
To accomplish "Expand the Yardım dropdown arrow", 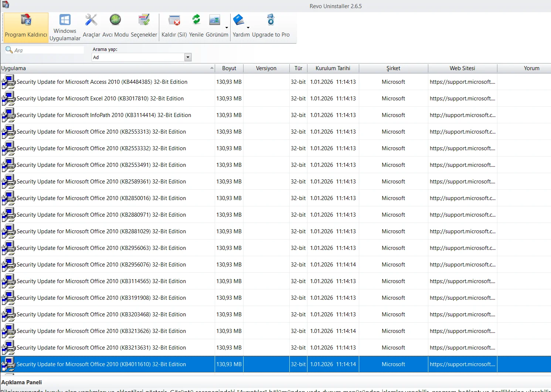I will [x=248, y=28].
